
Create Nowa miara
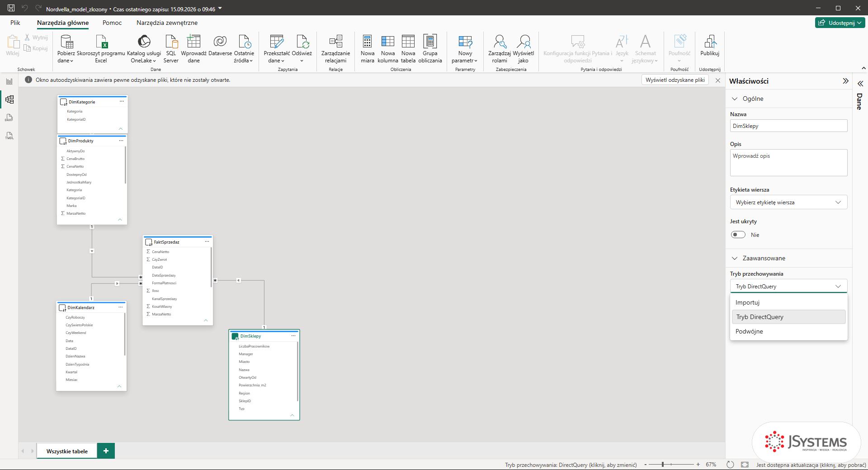[x=368, y=49]
